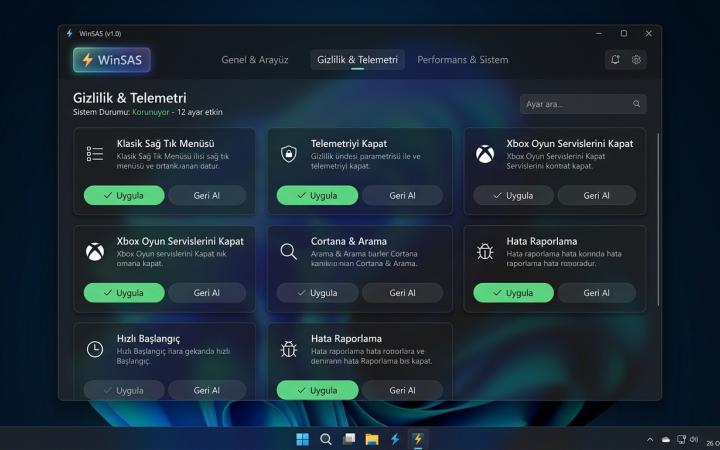Click the Hızlı Başlangıç clock icon

95,349
